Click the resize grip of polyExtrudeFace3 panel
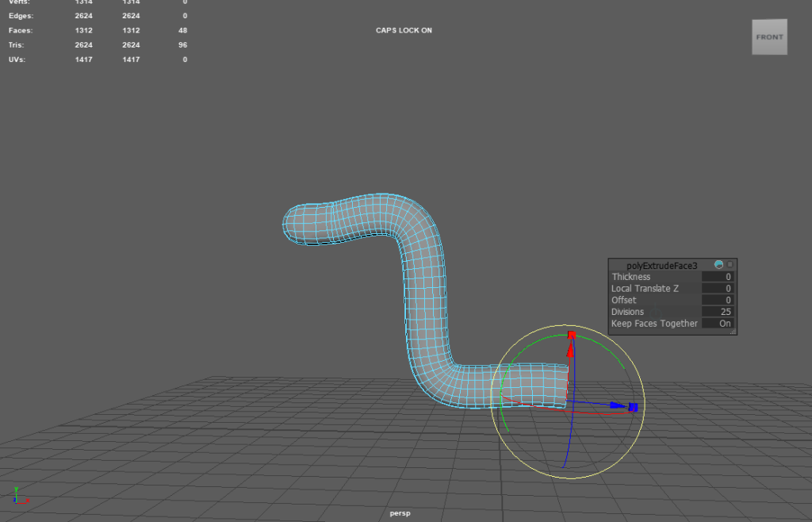This screenshot has width=812, height=522. click(x=733, y=332)
